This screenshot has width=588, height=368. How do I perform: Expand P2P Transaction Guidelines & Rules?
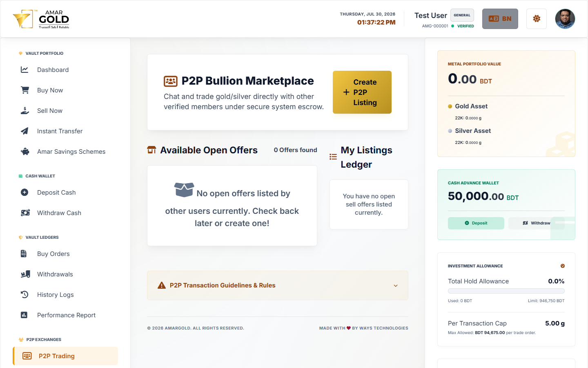[278, 285]
